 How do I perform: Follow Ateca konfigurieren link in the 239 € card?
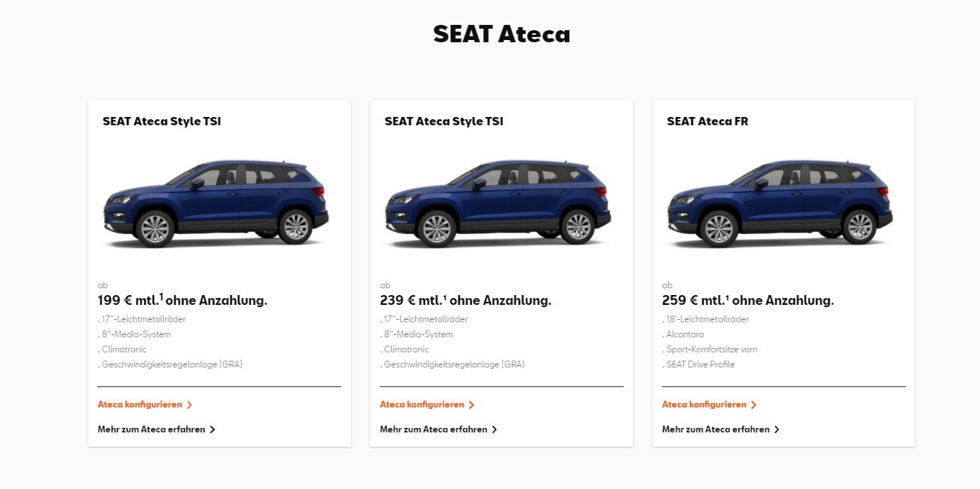pos(422,404)
